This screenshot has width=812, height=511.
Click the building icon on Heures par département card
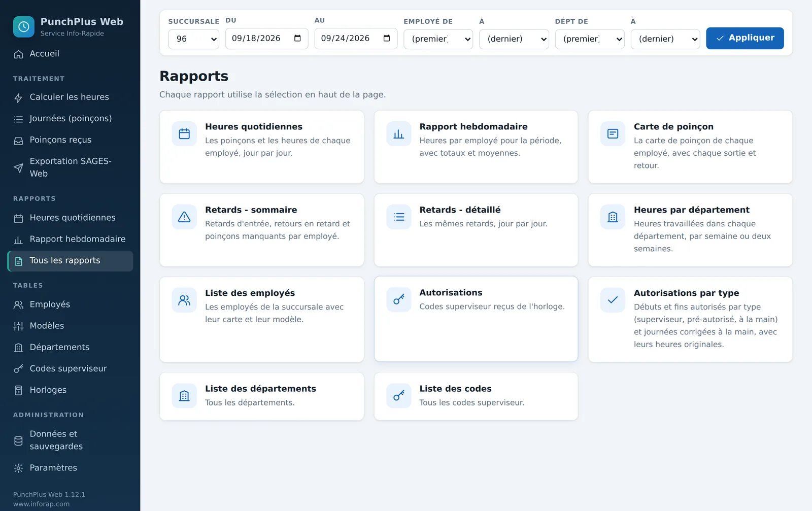613,217
